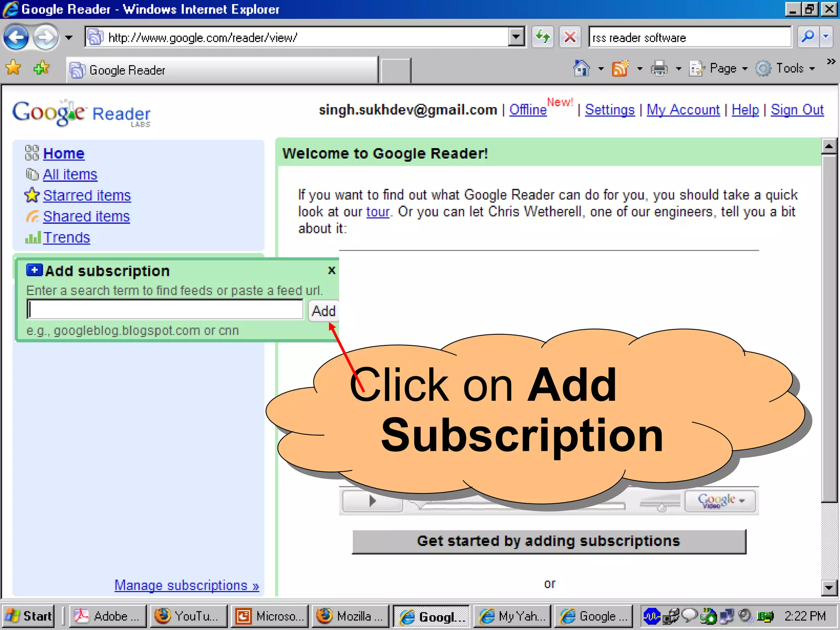This screenshot has height=630, width=840.
Task: Switch to Adobe taskbar item
Action: click(107, 616)
